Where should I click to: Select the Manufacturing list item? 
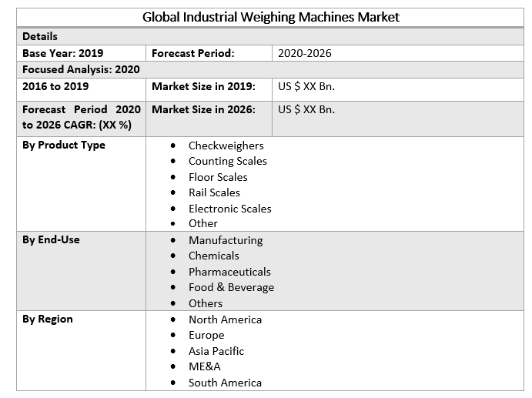click(x=226, y=240)
